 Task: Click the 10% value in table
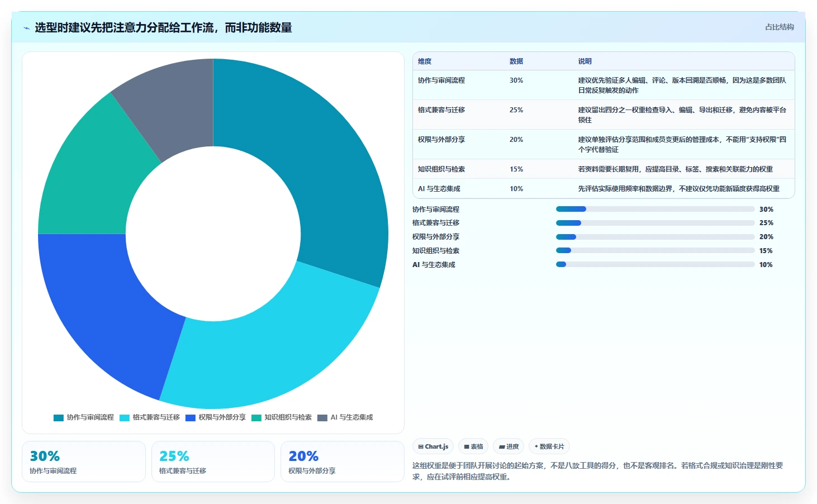coord(516,189)
